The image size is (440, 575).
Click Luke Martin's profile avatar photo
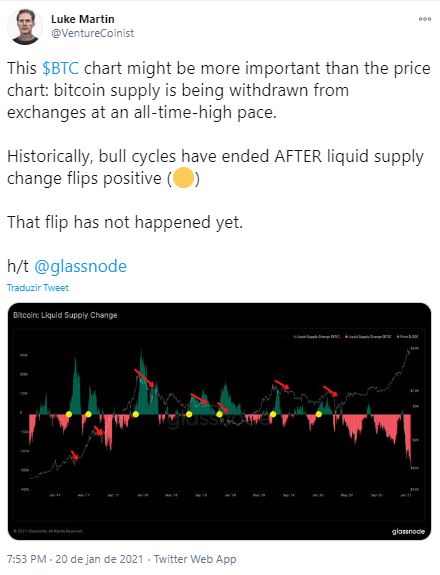point(25,27)
